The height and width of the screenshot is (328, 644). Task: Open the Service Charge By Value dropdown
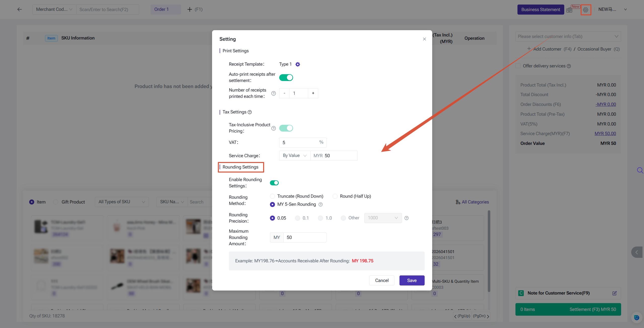click(x=295, y=156)
